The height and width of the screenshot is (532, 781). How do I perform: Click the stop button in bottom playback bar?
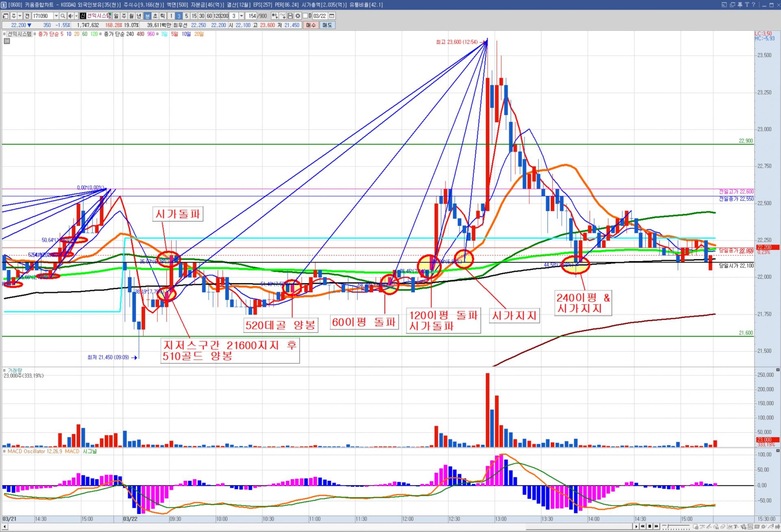click(650, 526)
